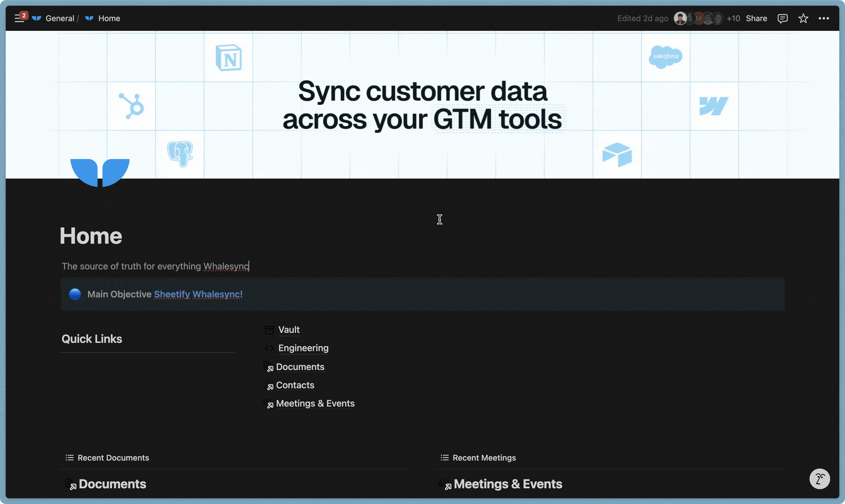845x504 pixels.
Task: Click the Quick Links heading
Action: 92,339
